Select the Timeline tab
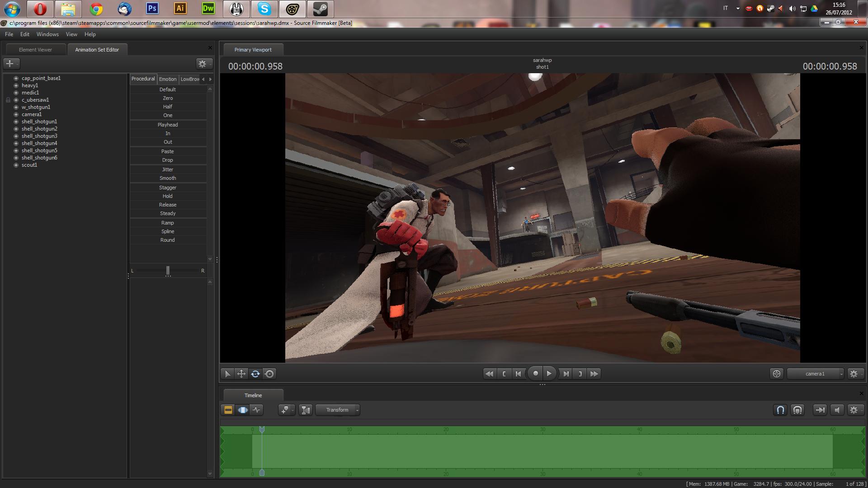 (x=253, y=395)
